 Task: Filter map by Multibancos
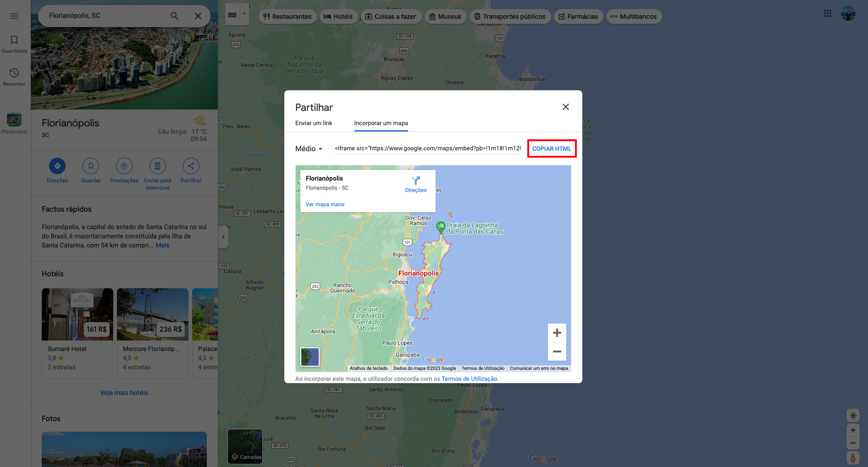(634, 16)
